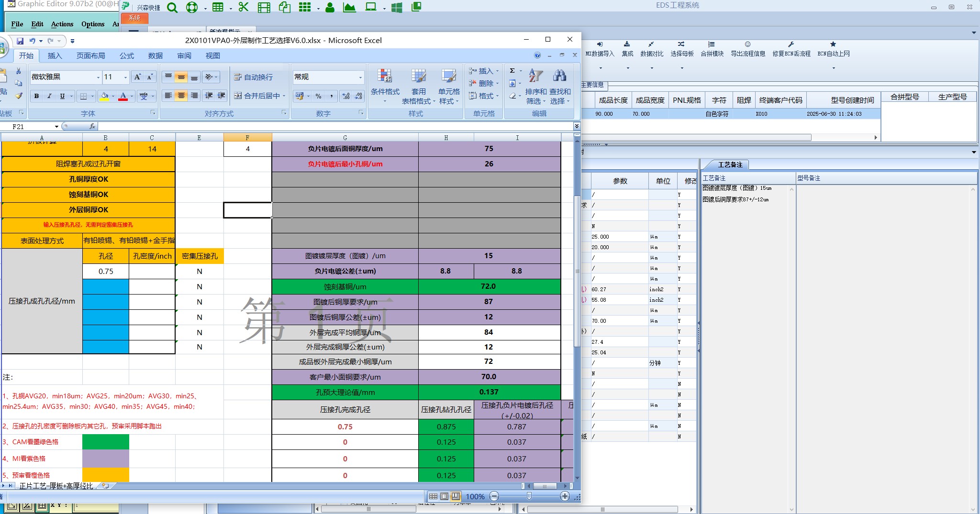Toggle Italic formatting
980x514 pixels.
coord(49,96)
